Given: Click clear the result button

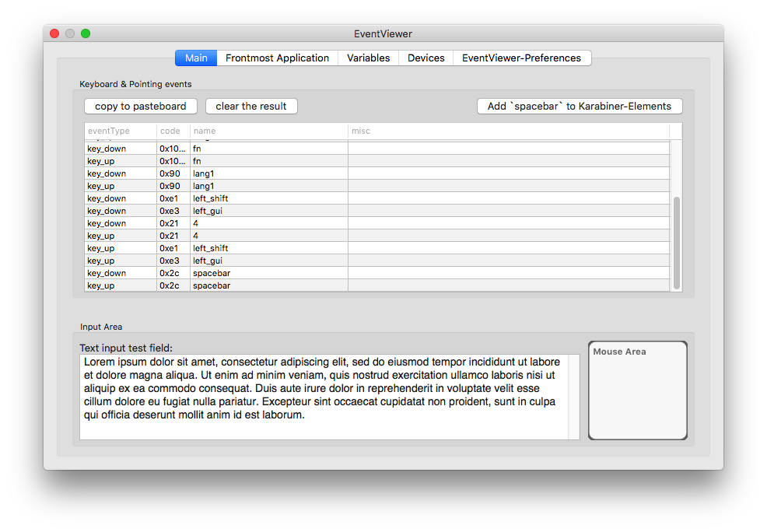Looking at the screenshot, I should [251, 106].
